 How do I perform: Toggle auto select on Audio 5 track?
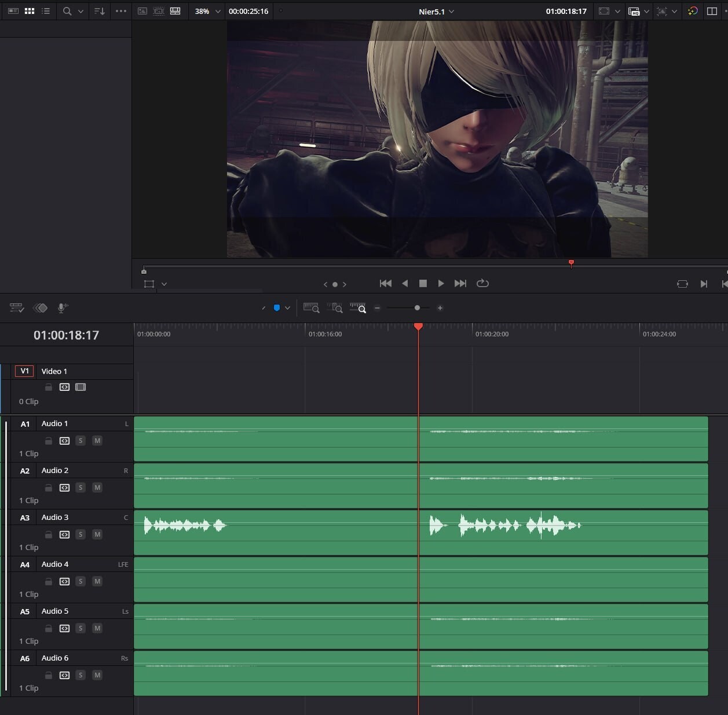[x=64, y=628]
